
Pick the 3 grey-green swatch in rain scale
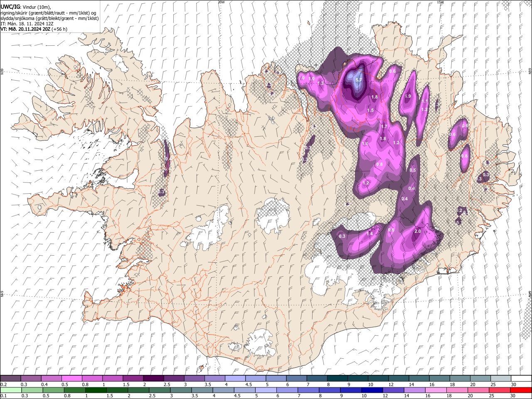(181, 390)
